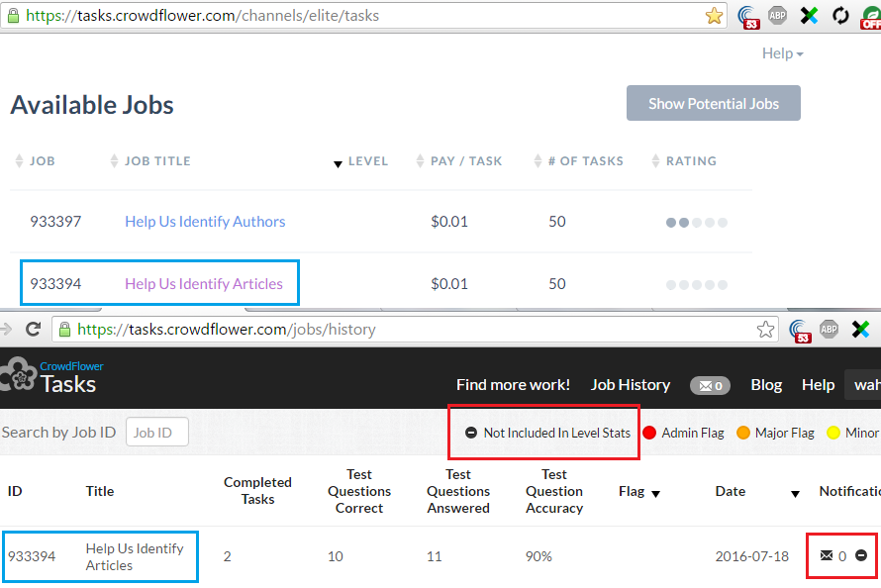Bookmark the job history page with the outlined star
Viewport: 881px width, 588px height.
pyautogui.click(x=765, y=330)
